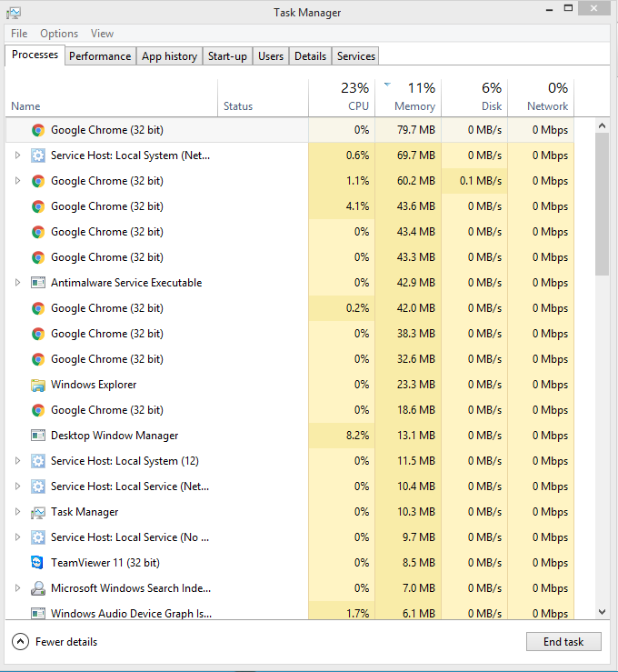Click Microsoft Windows Search Indexer icon

coord(38,588)
